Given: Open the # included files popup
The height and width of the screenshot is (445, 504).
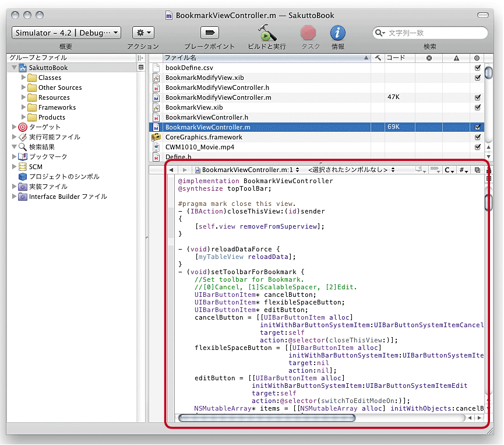Looking at the screenshot, I should (463, 170).
